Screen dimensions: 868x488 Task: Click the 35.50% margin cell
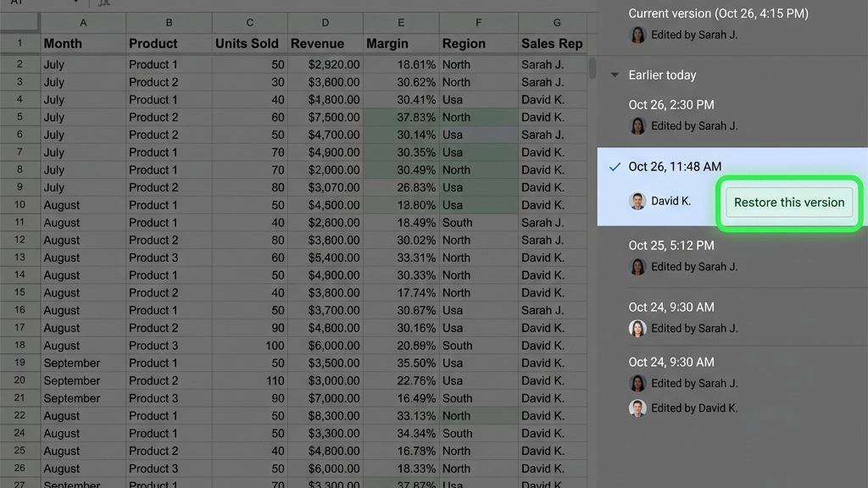coord(401,363)
